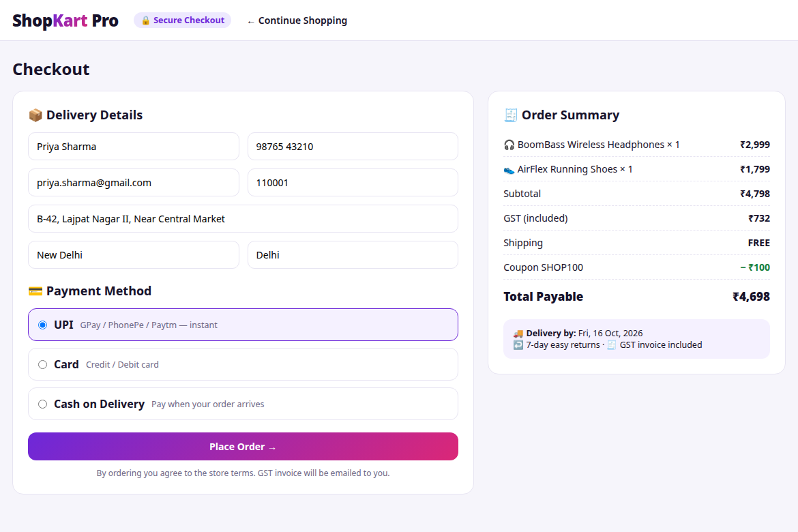This screenshot has width=798, height=532.
Task: Click the Secure Checkout badge text
Action: (x=189, y=20)
